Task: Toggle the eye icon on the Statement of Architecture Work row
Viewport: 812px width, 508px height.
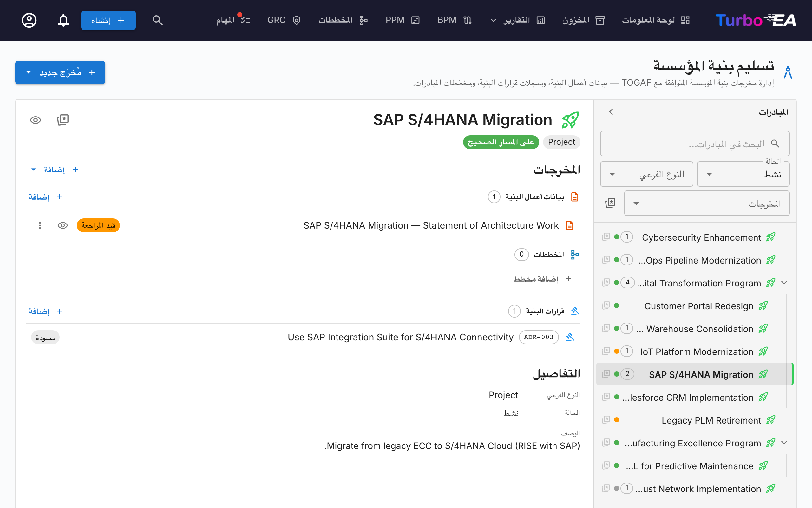Action: 63,225
